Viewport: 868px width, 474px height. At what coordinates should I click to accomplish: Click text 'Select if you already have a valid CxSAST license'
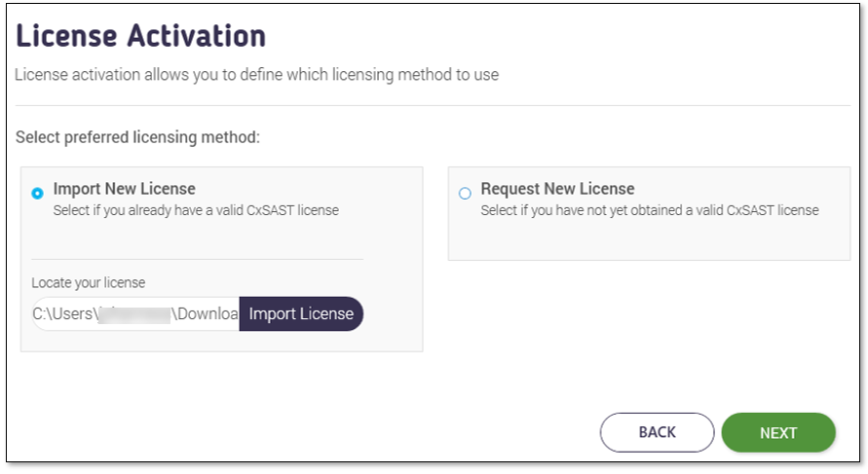tap(196, 211)
